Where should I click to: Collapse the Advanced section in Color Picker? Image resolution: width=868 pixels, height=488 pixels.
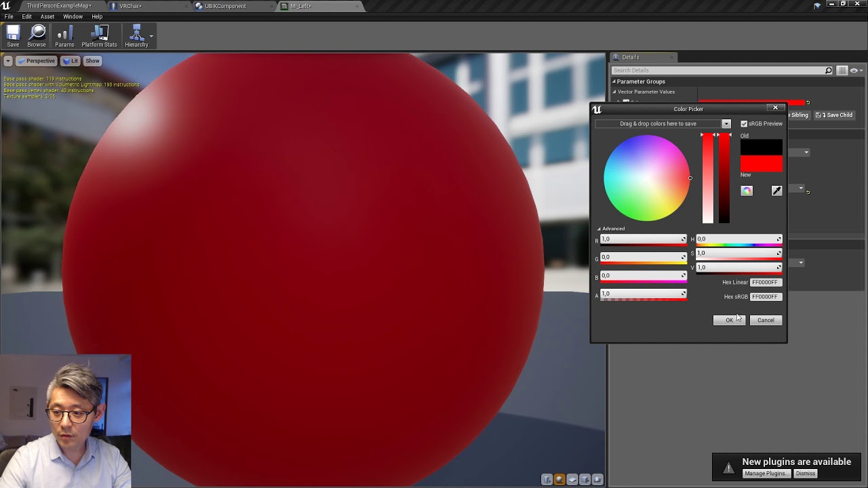(x=599, y=229)
